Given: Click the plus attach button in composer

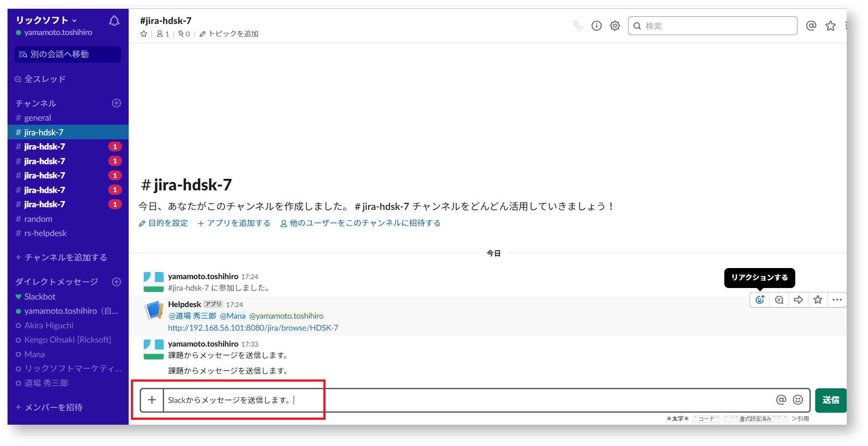Looking at the screenshot, I should click(152, 400).
